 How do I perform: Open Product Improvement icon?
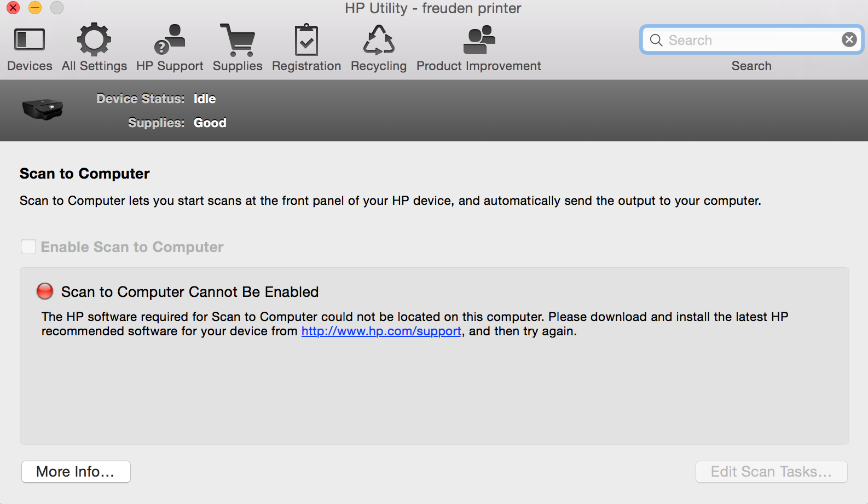[x=479, y=40]
